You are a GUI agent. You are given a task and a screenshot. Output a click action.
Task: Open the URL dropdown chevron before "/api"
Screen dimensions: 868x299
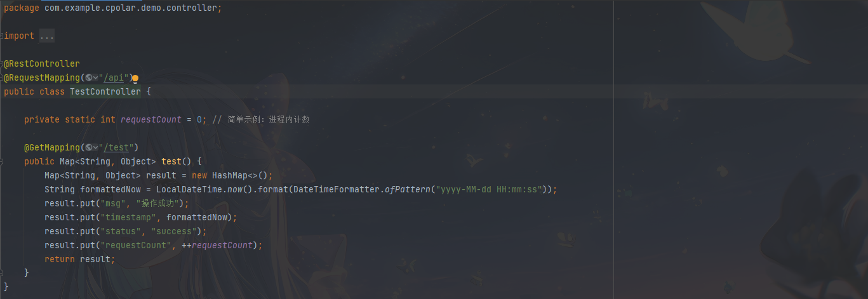(95, 78)
